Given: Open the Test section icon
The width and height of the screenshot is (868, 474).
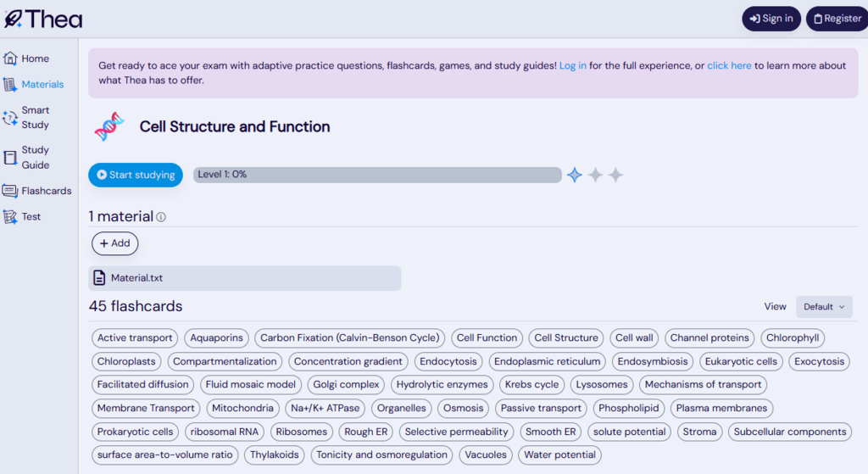Looking at the screenshot, I should pyautogui.click(x=10, y=217).
